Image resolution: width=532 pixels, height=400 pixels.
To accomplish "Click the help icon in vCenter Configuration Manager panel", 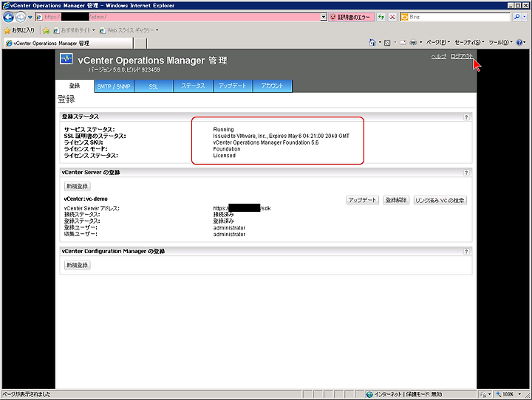I will [466, 252].
